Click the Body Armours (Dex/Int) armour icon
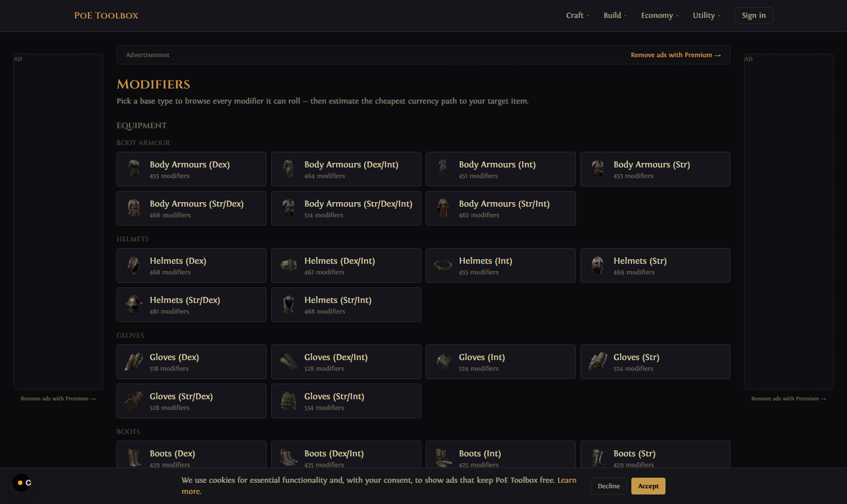Viewport: 847px width, 504px height. click(288, 169)
